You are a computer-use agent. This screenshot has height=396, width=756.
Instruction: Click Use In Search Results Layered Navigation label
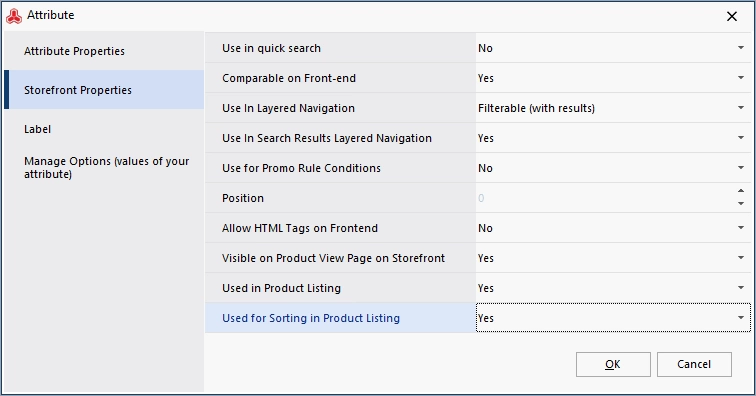tap(327, 138)
